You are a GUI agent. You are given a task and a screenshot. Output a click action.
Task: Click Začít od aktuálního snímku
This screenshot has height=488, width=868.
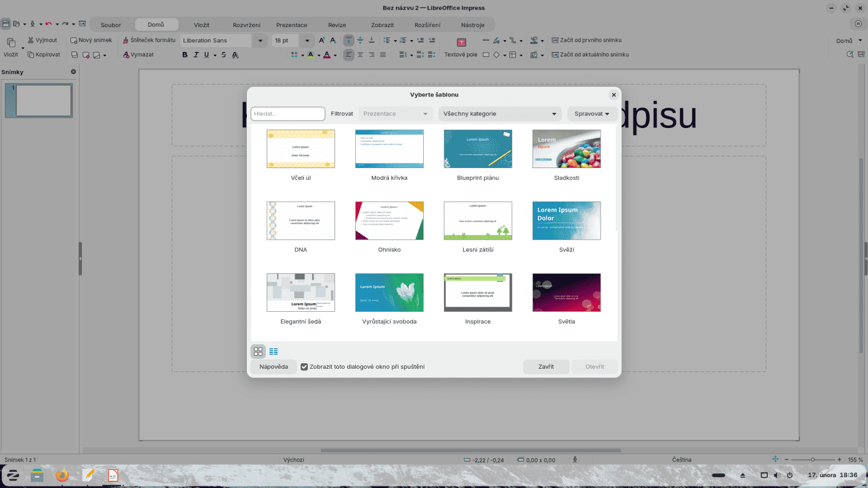[590, 55]
